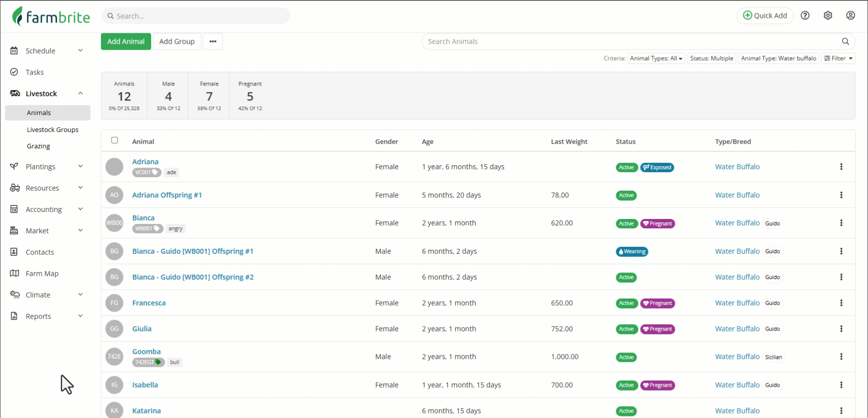This screenshot has height=418, width=868.
Task: Open the settings gear icon
Action: click(828, 15)
